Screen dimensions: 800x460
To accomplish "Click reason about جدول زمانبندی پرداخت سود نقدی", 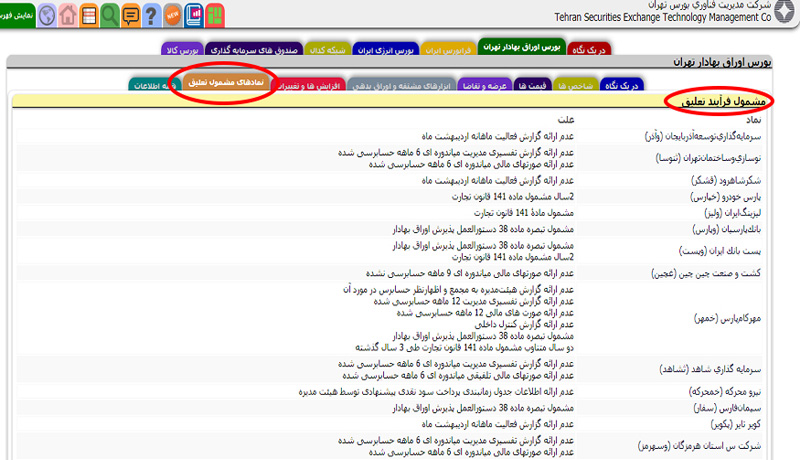I will (436, 392).
